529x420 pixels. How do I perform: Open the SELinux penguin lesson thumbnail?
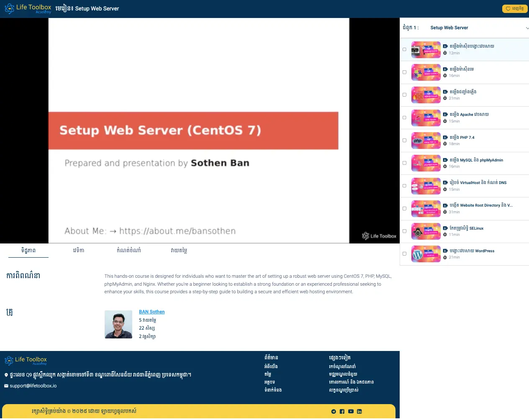click(x=426, y=231)
